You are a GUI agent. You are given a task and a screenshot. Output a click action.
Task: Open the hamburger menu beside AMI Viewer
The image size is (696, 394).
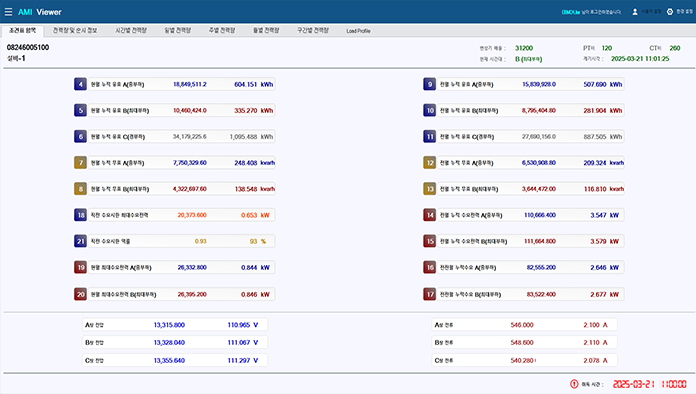point(8,12)
